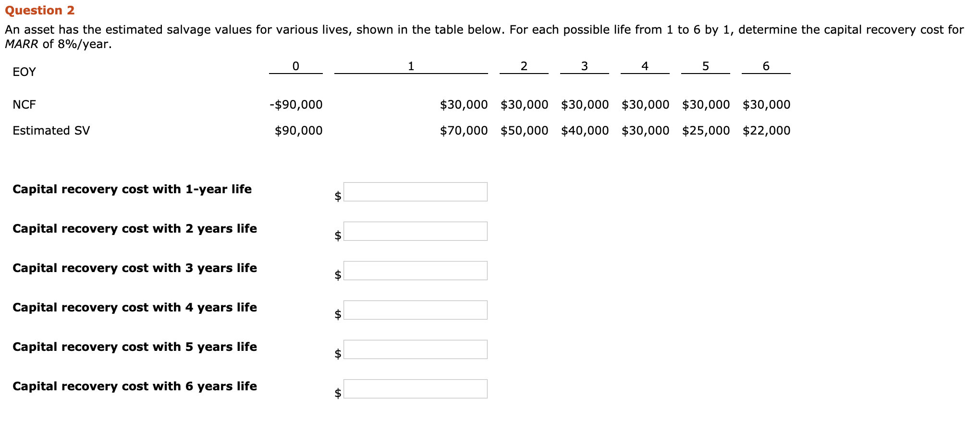Select the MARR of 8%/year text
The width and height of the screenshot is (980, 422).
[x=58, y=44]
